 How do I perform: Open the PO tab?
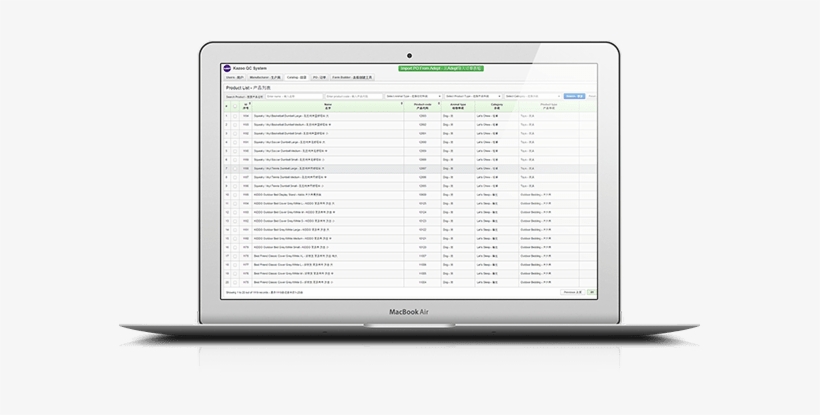pos(320,77)
